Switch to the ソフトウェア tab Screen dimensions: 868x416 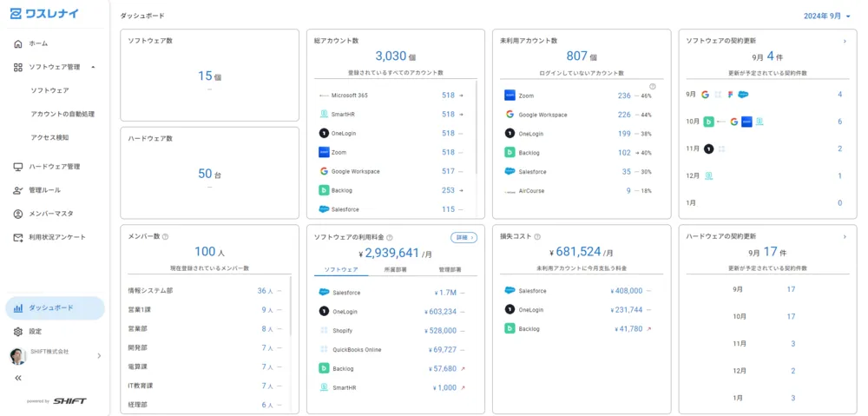341,270
